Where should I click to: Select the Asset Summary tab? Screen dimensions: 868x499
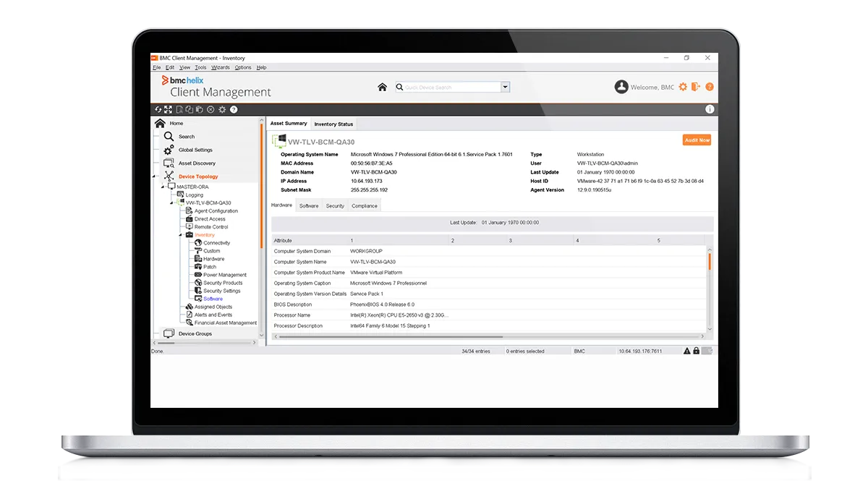coord(289,124)
